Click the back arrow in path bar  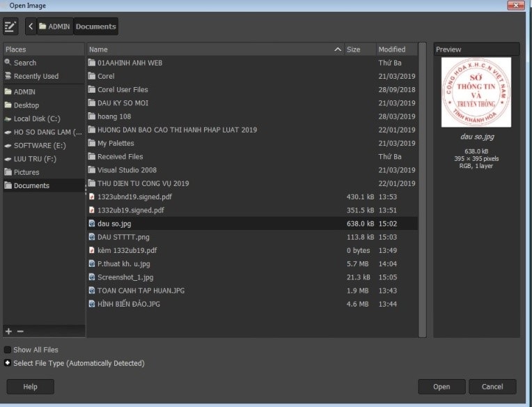31,26
